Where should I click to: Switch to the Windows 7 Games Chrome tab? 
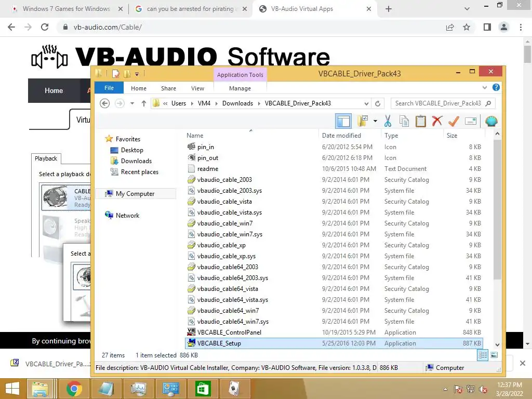point(66,9)
